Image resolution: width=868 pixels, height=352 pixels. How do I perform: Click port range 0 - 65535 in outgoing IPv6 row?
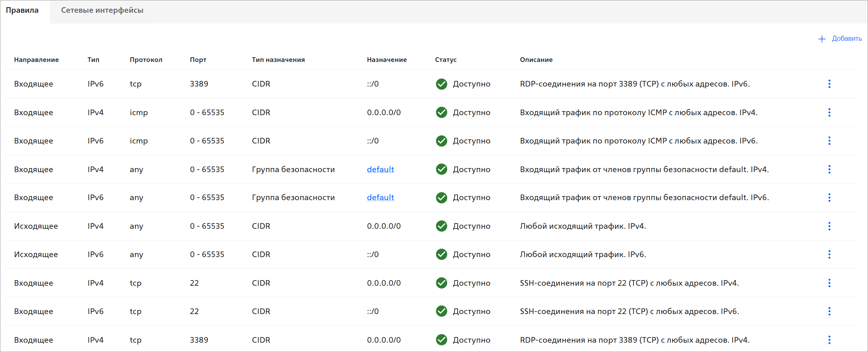(207, 254)
